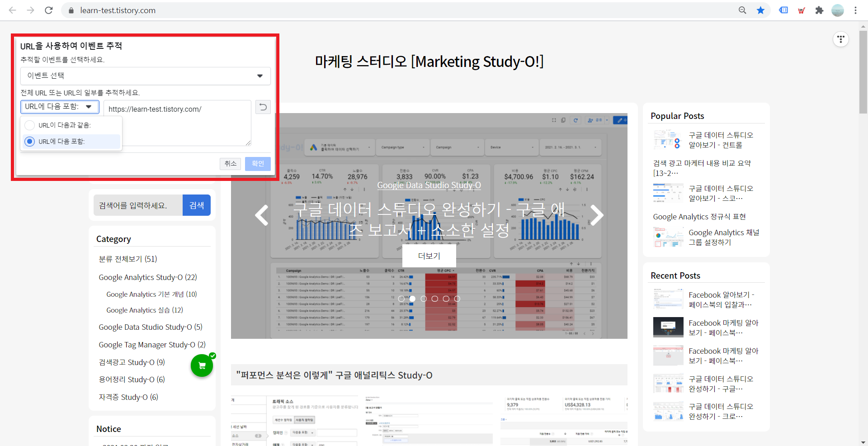Screen dimensions: 868x446
Task: Open 'Google Analytics 실습 (12)' subcategory
Action: click(x=145, y=310)
